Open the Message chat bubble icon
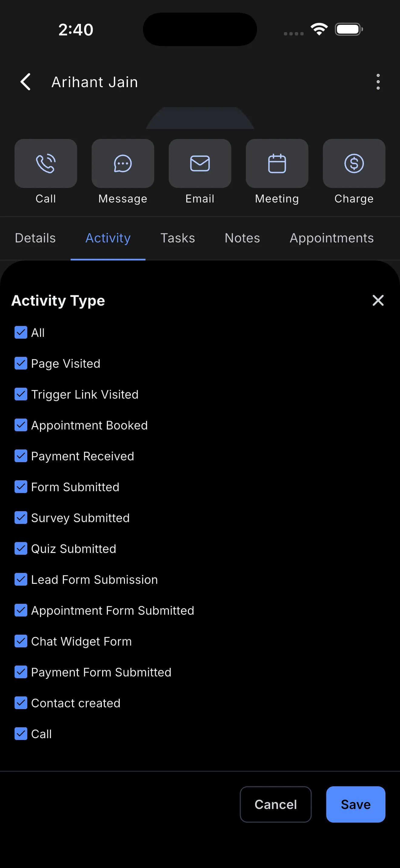Screen dimensions: 400x868 123,163
